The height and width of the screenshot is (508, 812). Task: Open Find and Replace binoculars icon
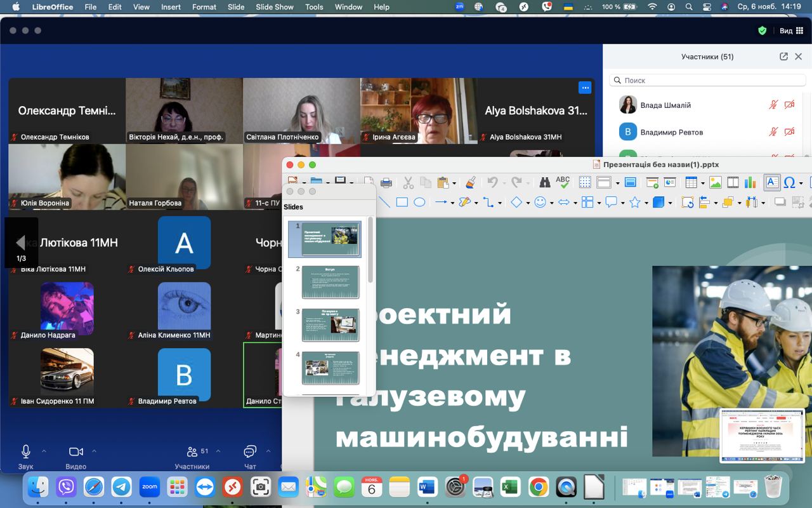pyautogui.click(x=544, y=183)
